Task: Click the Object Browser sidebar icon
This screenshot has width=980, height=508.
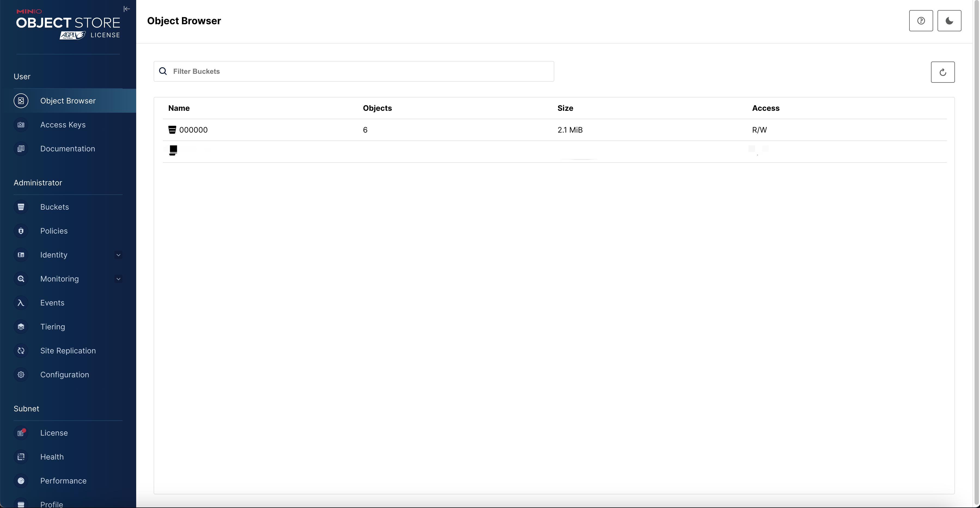Action: click(x=20, y=100)
